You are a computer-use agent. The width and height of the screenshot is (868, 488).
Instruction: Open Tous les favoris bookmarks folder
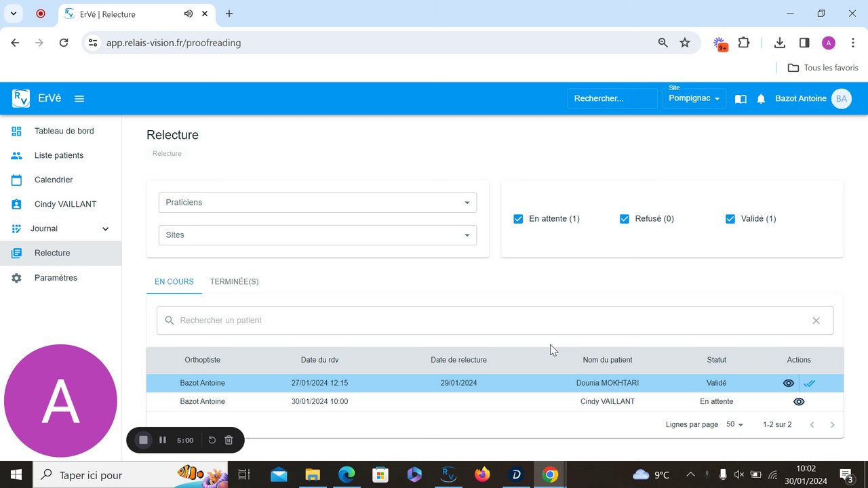823,68
